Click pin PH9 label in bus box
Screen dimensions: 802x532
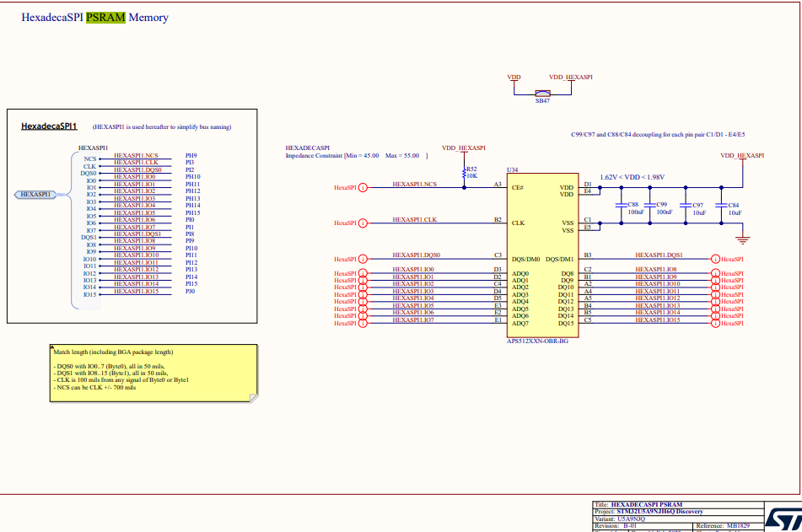point(191,155)
